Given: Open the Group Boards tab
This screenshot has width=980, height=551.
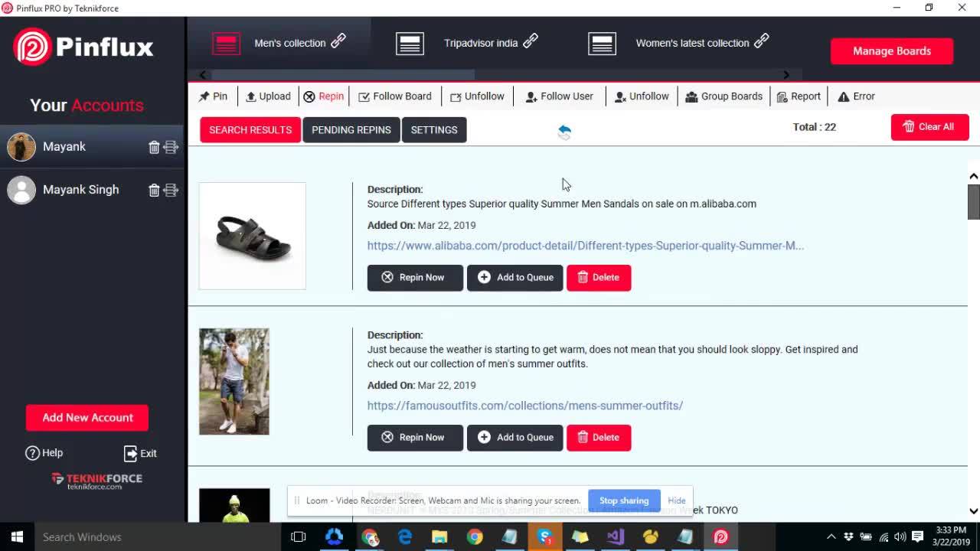Looking at the screenshot, I should (724, 96).
